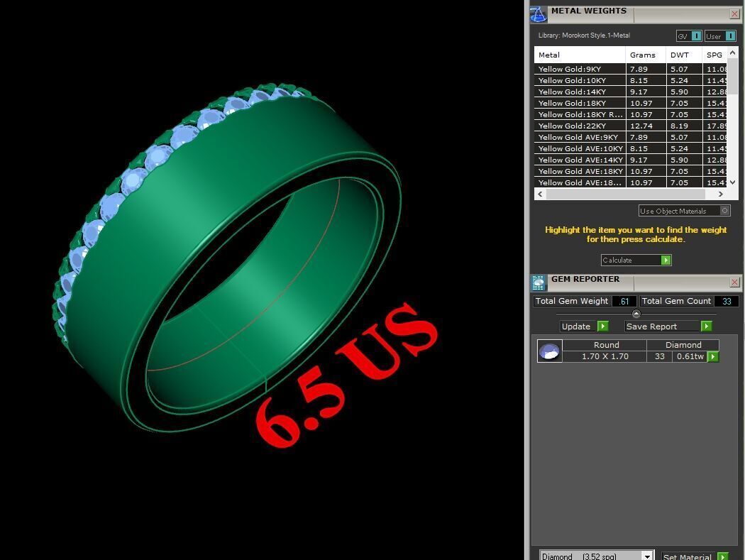
Task: Select the Yellow Gold:22KY row
Action: point(631,126)
